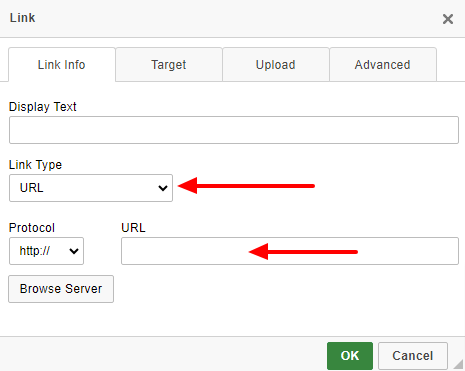This screenshot has width=465, height=371.
Task: Open the Link Type dropdown showing URL
Action: (x=91, y=188)
